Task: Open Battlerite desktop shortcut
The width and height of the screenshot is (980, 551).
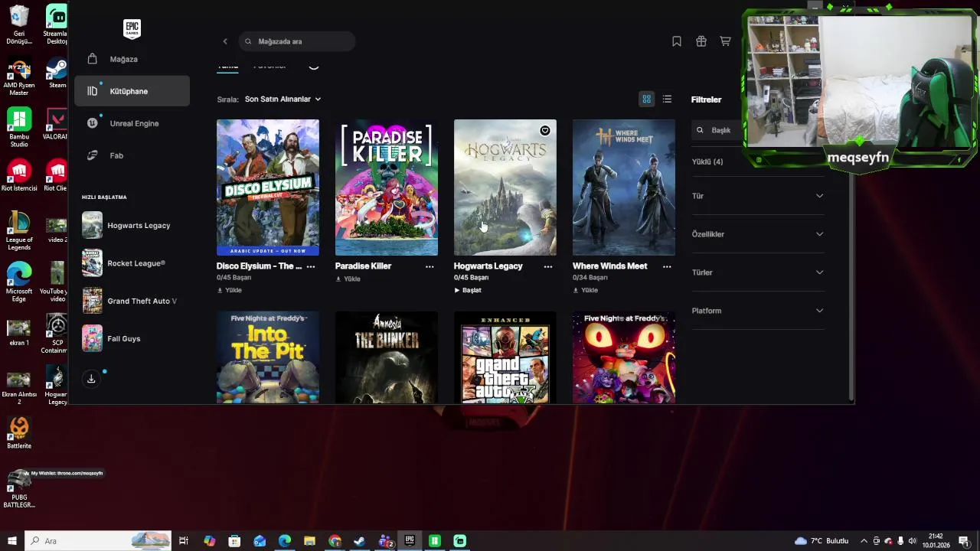Action: tap(19, 432)
